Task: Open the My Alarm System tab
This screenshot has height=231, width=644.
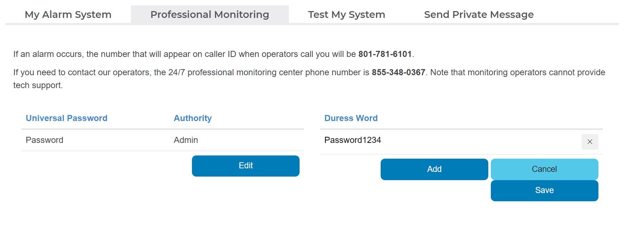Action: tap(68, 15)
